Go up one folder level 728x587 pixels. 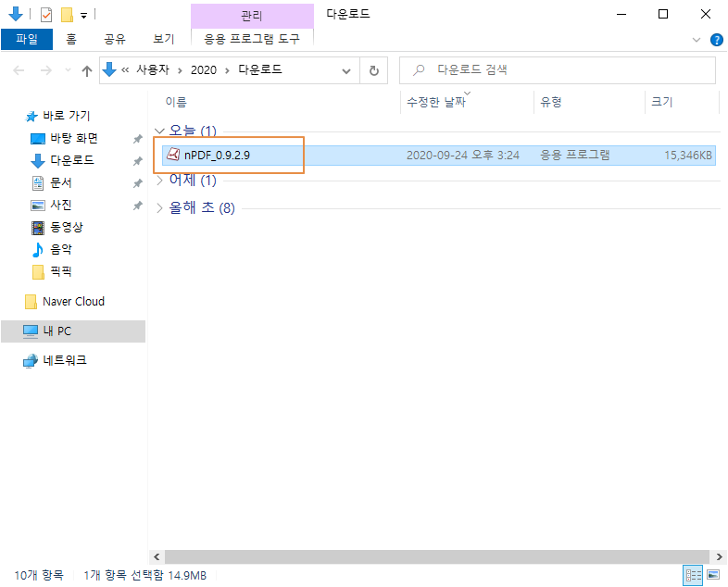pyautogui.click(x=87, y=70)
